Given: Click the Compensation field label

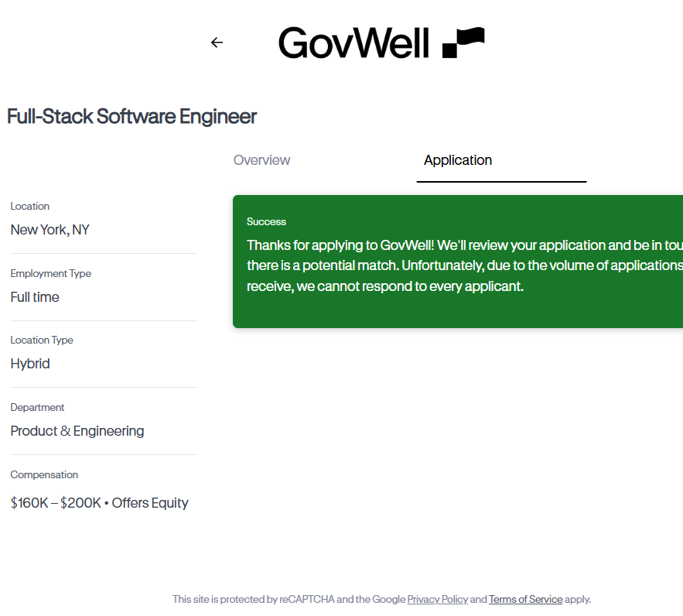Looking at the screenshot, I should (44, 474).
